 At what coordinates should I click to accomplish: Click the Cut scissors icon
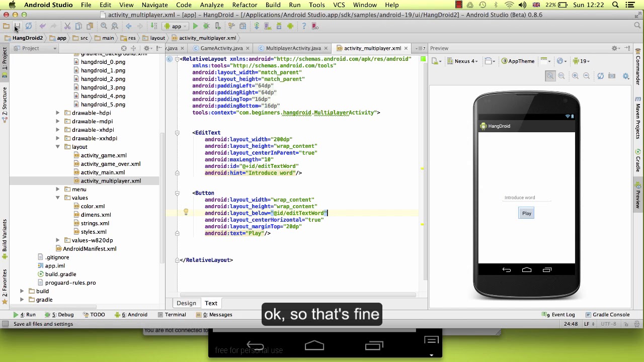67,26
